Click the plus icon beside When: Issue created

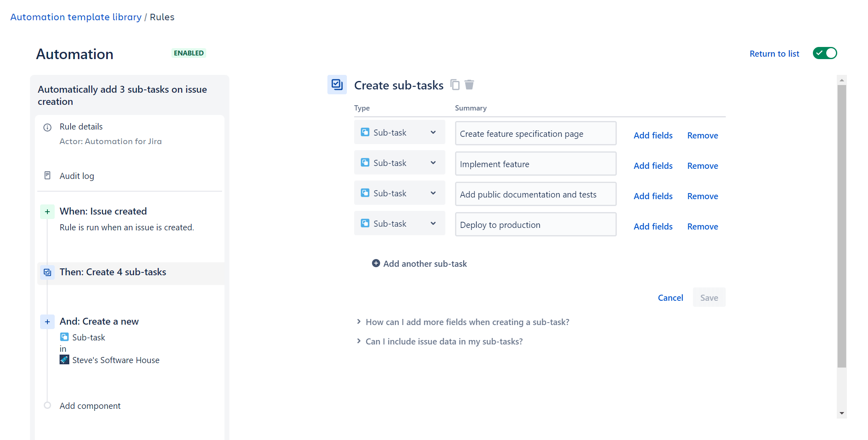[x=47, y=211]
